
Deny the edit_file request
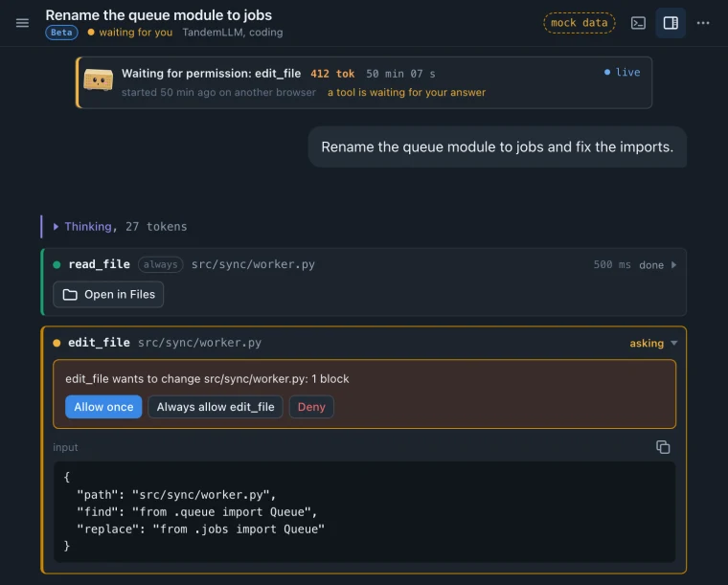coord(311,407)
